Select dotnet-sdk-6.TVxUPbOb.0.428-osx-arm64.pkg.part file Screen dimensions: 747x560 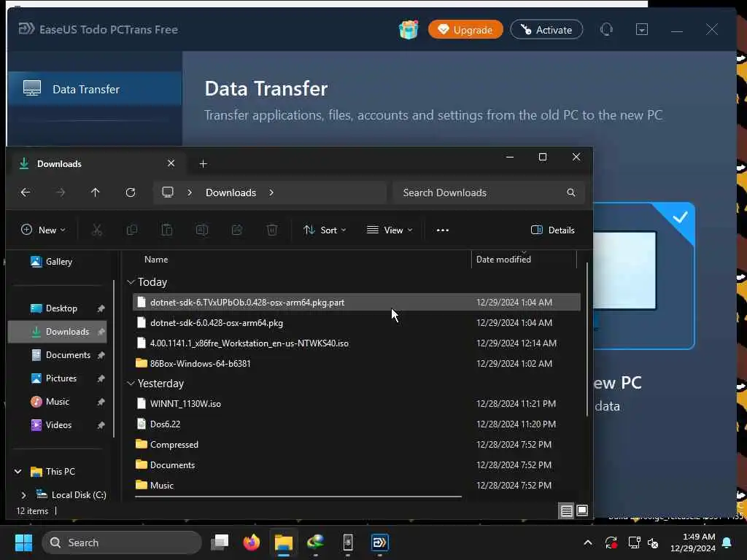pyautogui.click(x=356, y=303)
